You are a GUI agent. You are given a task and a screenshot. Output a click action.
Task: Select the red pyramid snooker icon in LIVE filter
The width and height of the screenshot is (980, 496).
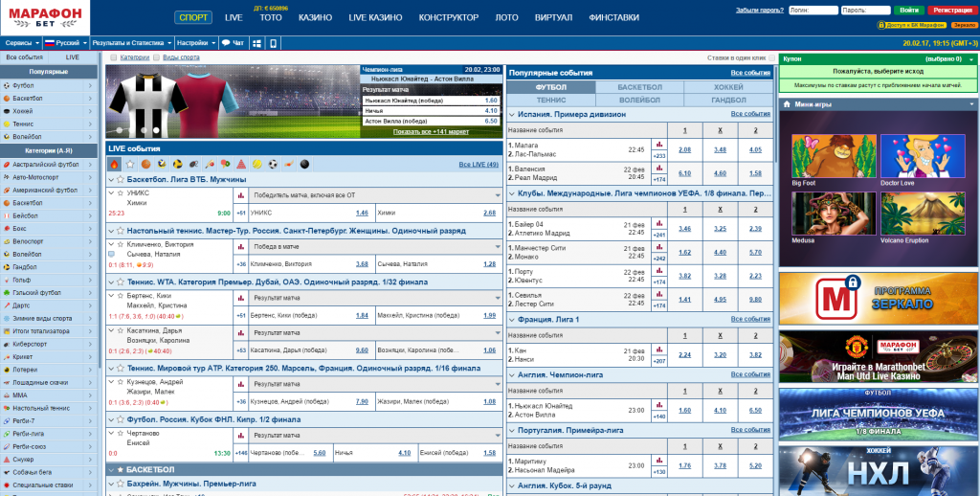pyautogui.click(x=240, y=165)
